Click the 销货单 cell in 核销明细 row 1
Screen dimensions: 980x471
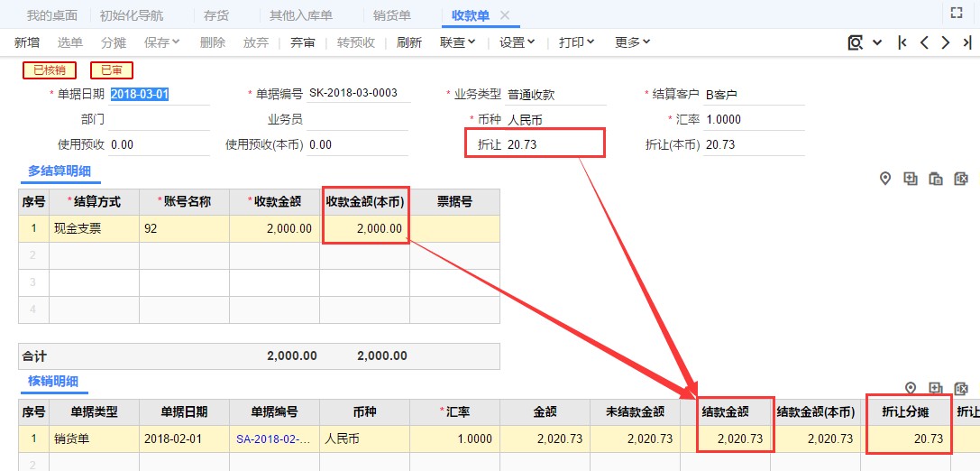pos(95,439)
